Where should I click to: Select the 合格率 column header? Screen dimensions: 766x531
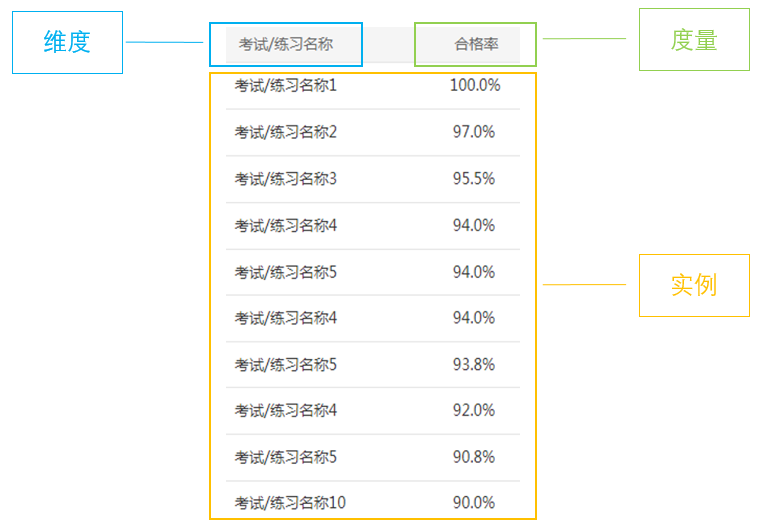(476, 44)
